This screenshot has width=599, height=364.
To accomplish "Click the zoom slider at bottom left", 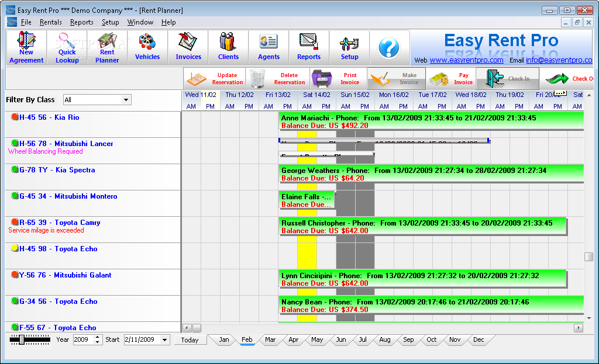I will [22, 339].
